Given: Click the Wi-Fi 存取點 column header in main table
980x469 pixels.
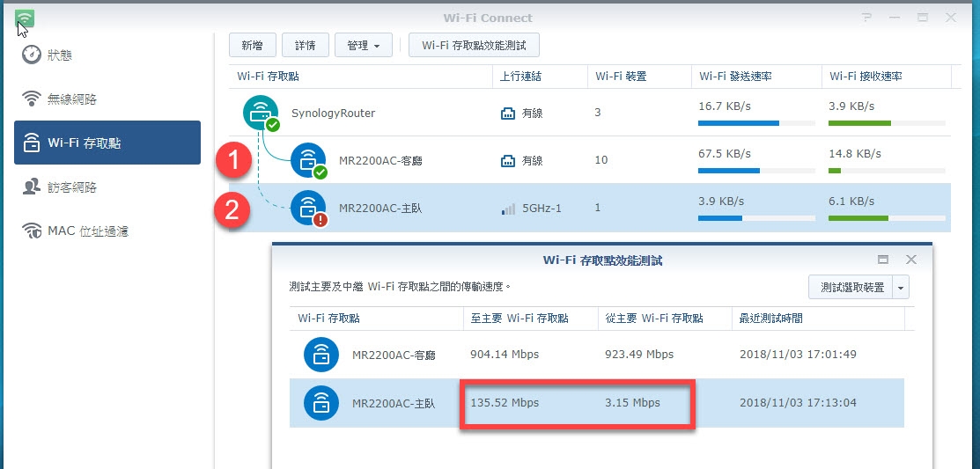Looking at the screenshot, I should point(361,77).
